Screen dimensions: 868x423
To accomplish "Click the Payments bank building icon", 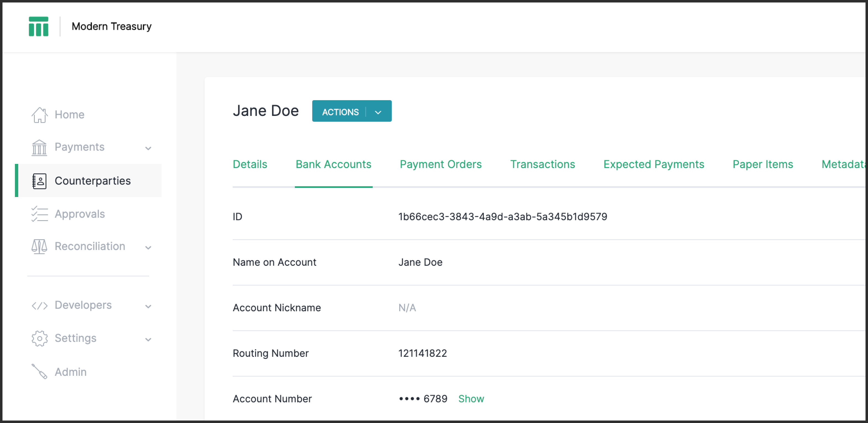I will (x=39, y=148).
